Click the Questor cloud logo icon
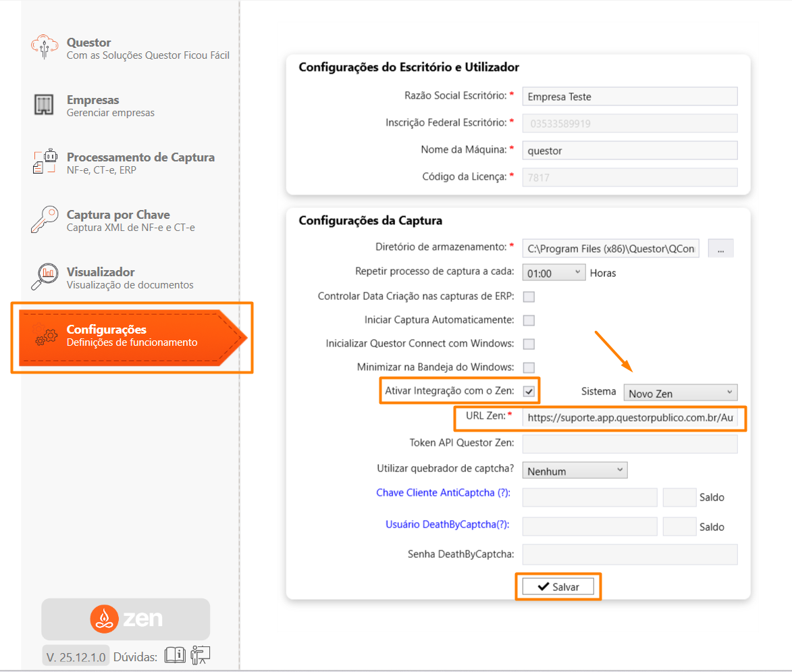 [45, 48]
